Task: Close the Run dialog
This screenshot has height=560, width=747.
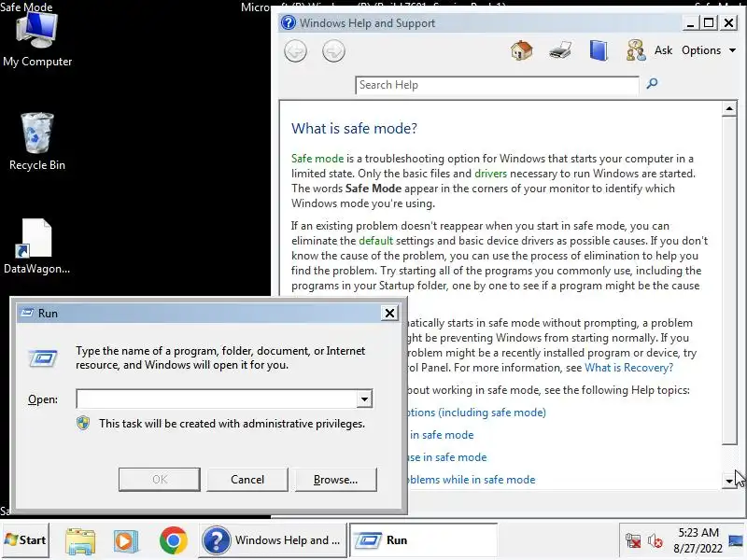Action: (x=389, y=313)
